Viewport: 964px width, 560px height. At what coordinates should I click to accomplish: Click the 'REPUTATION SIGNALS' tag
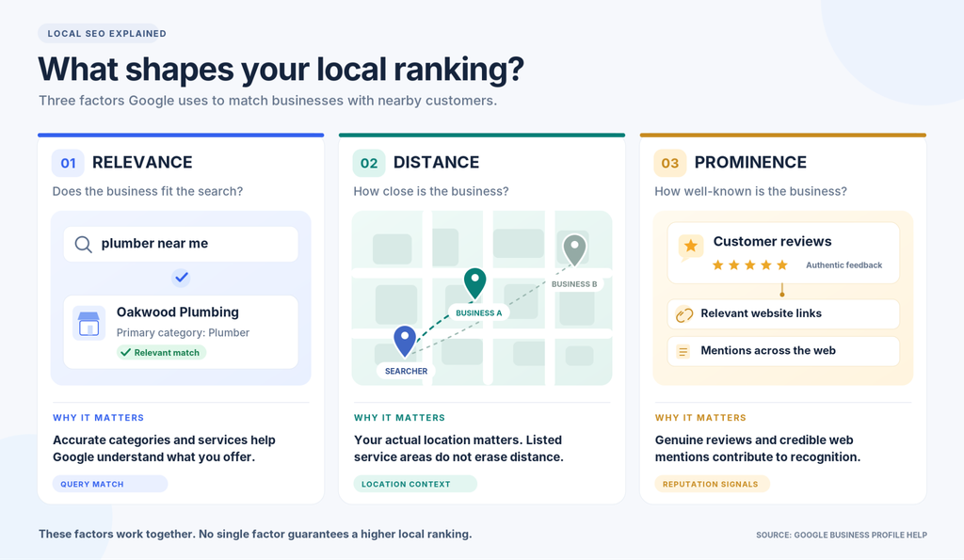[x=712, y=484]
